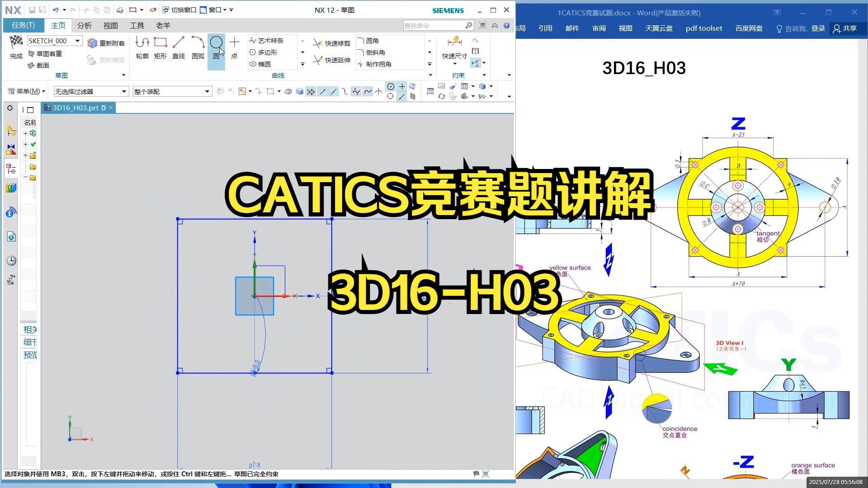Image resolution: width=868 pixels, height=488 pixels.
Task: Switch to the 视图 ribbon tab in NX
Action: (x=111, y=25)
